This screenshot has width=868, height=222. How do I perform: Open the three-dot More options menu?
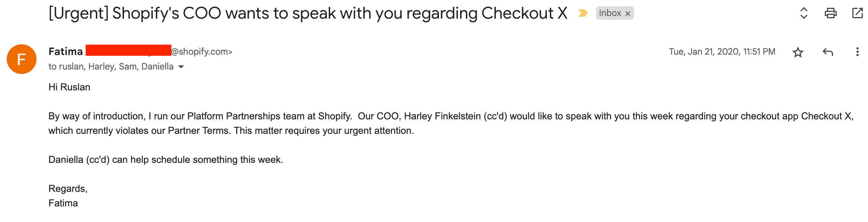point(857,52)
